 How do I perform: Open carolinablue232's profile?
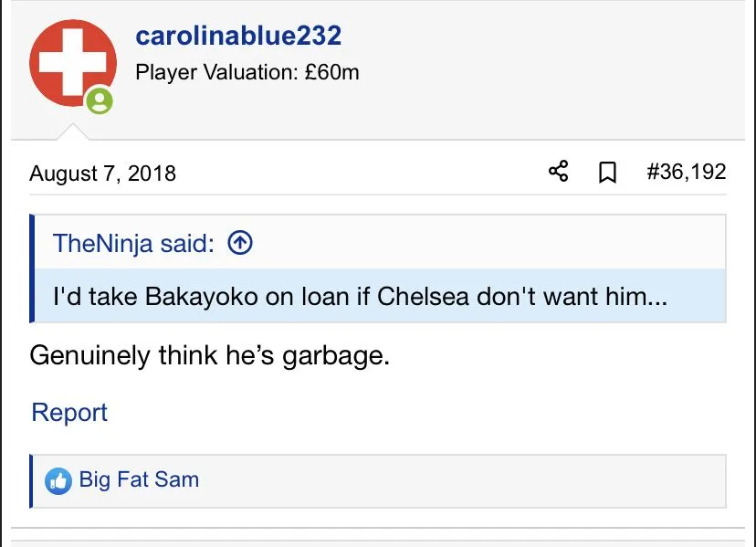click(x=237, y=37)
